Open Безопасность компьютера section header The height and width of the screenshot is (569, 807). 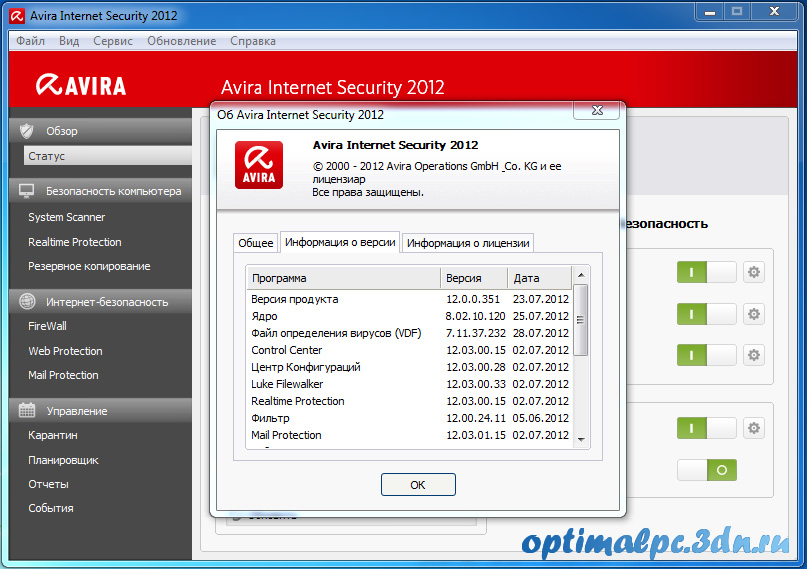coord(100,191)
